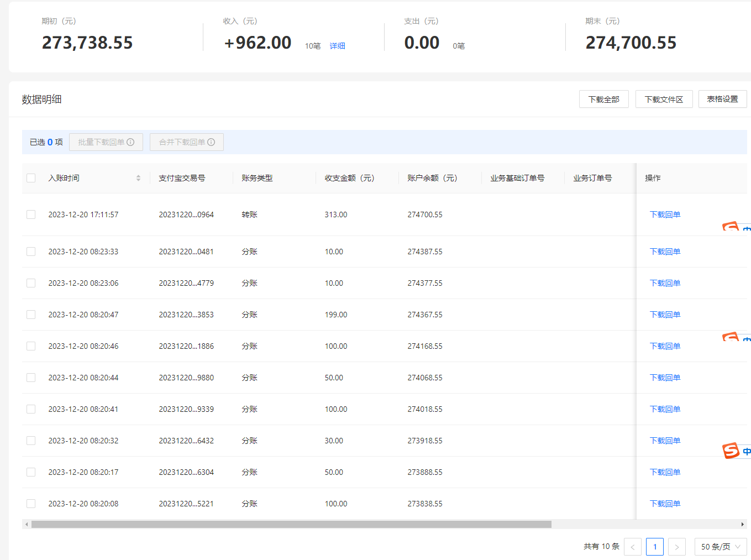Check the row dated 2023-12-20 08:20:41
Screen dimensions: 751x560
[x=31, y=409]
